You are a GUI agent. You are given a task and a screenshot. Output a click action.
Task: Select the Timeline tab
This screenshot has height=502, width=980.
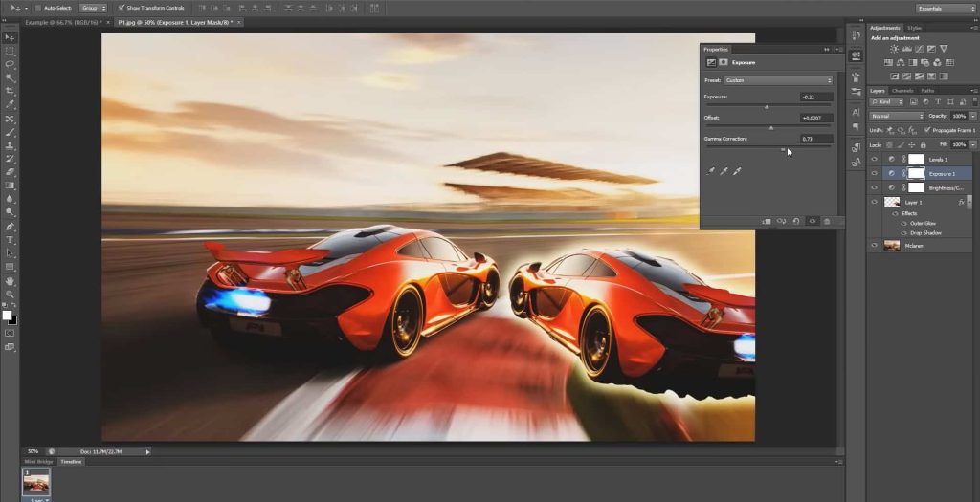(71, 462)
